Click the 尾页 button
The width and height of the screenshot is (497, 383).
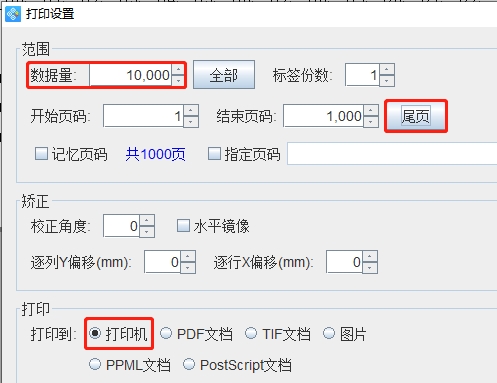416,116
